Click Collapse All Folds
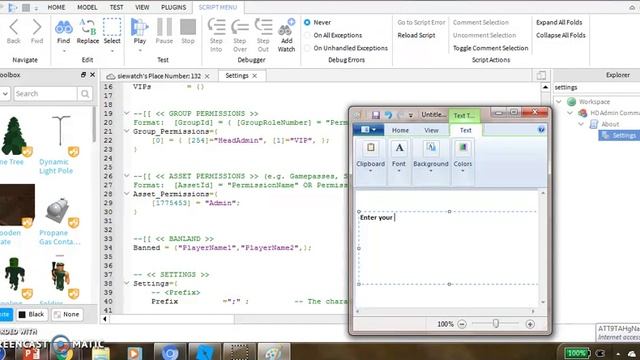Screen dimensions: 640x360 pyautogui.click(x=561, y=35)
